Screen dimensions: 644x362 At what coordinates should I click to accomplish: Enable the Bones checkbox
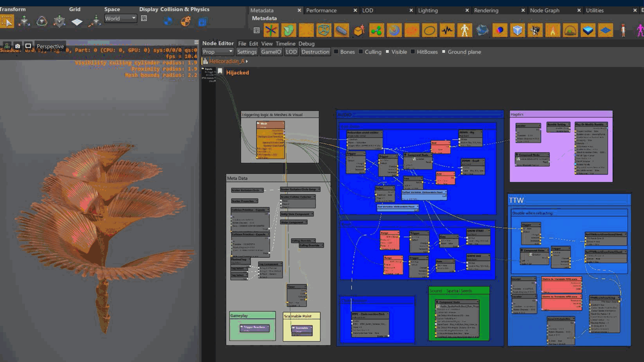click(x=336, y=51)
